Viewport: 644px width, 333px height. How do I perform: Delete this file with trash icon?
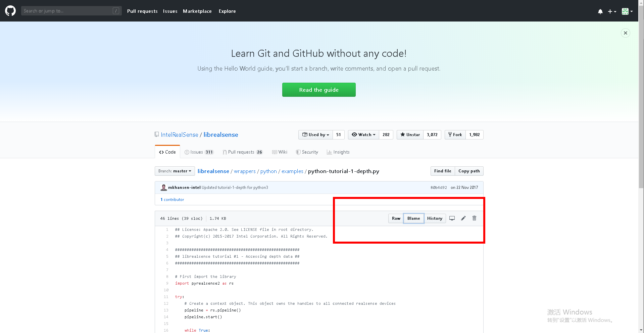(x=474, y=218)
